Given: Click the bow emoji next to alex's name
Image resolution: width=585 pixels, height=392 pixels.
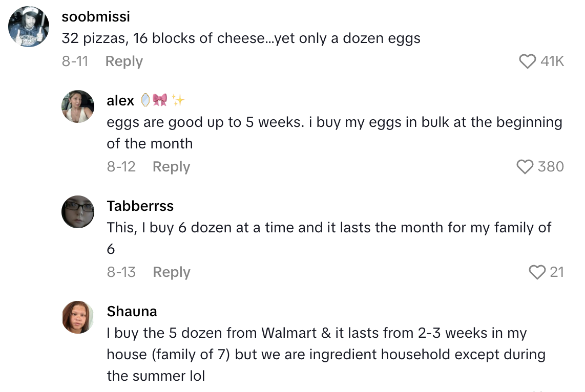Looking at the screenshot, I should 160,100.
